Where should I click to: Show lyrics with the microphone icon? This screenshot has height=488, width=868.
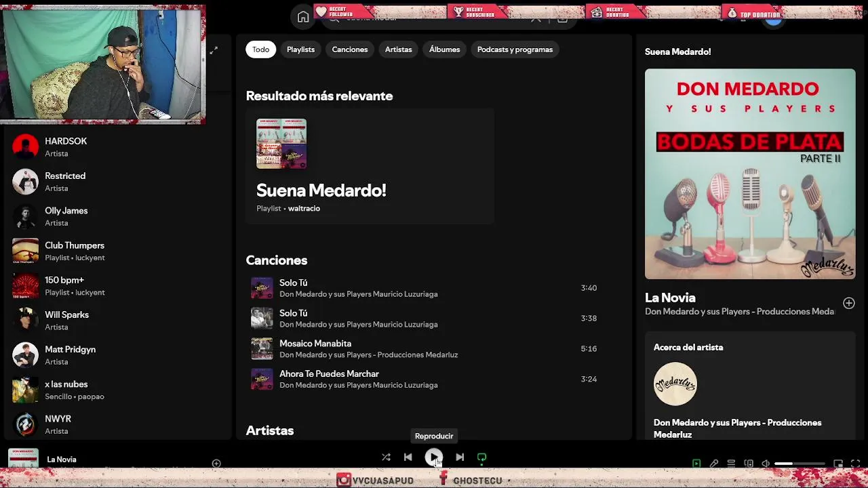pos(714,464)
